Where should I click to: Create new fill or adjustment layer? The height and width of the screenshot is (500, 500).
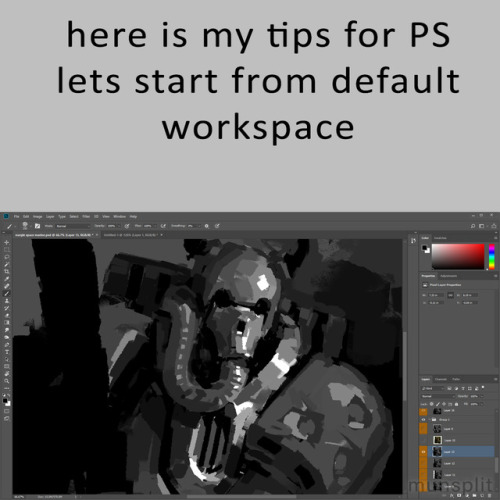467,495
